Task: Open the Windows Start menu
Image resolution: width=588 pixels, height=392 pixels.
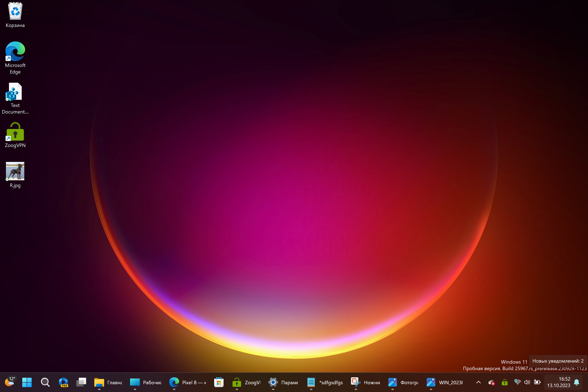Action: click(27, 382)
